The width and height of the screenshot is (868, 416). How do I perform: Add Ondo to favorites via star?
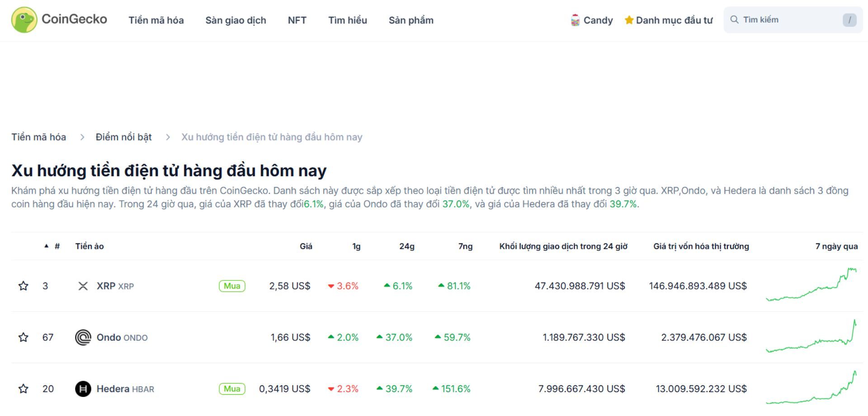pyautogui.click(x=23, y=337)
